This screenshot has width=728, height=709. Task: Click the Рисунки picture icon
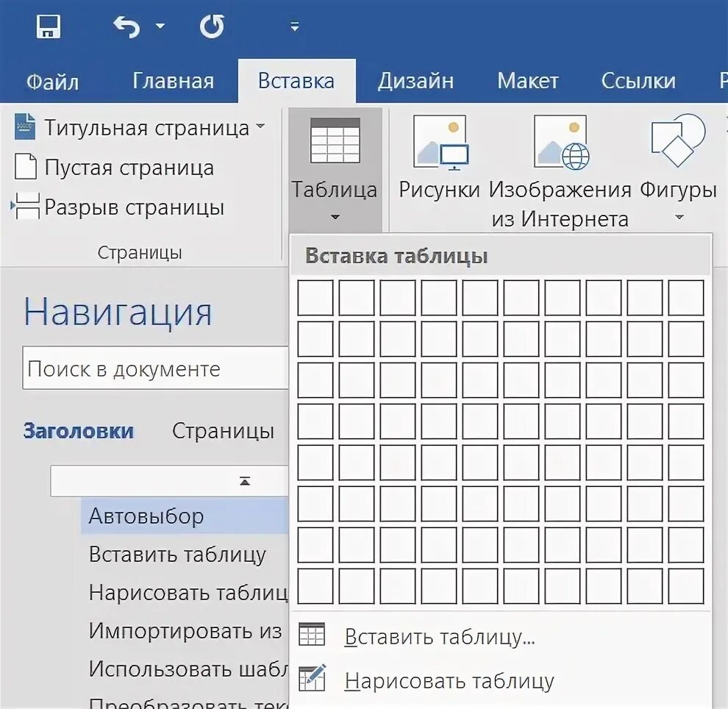pyautogui.click(x=440, y=142)
